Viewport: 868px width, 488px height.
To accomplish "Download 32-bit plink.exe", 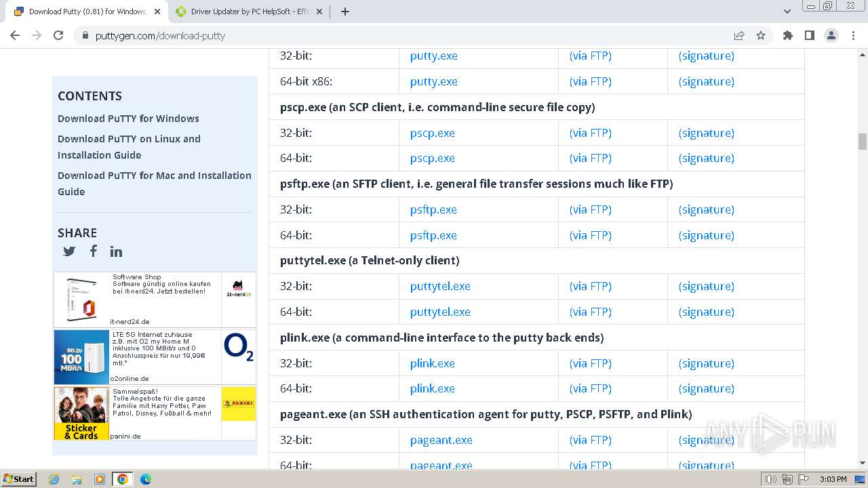I will (x=433, y=363).
